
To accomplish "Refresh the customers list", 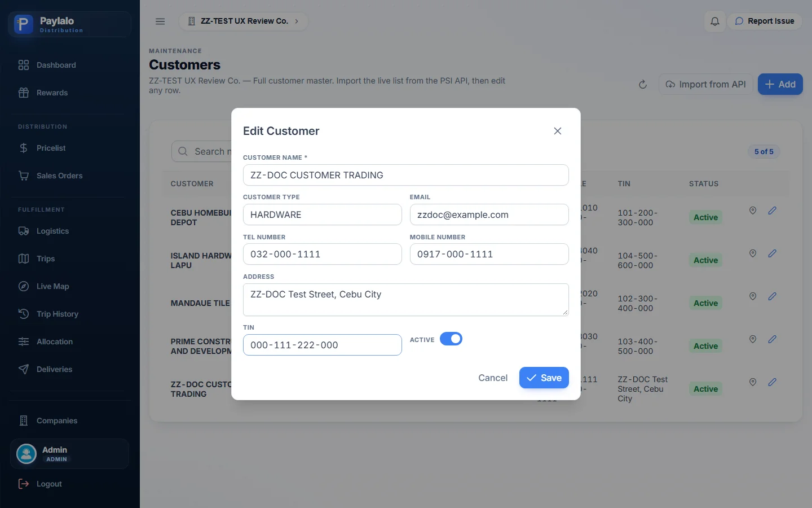I will click(x=642, y=85).
